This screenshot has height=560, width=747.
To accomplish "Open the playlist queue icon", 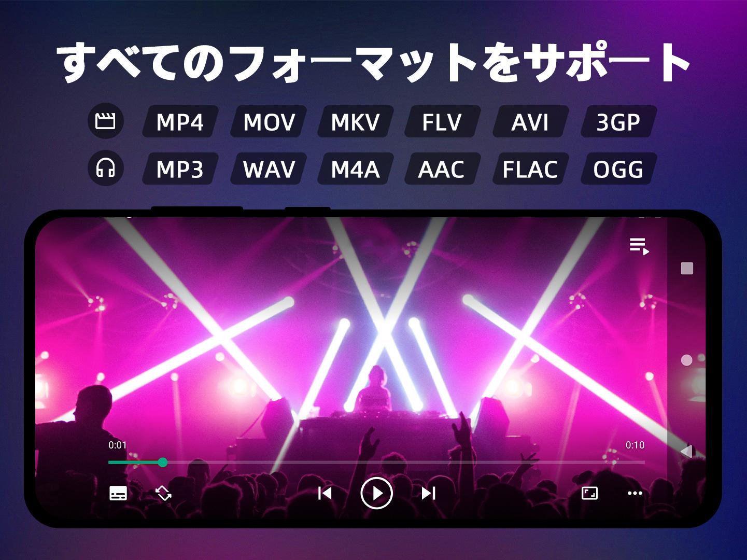I will click(x=639, y=246).
